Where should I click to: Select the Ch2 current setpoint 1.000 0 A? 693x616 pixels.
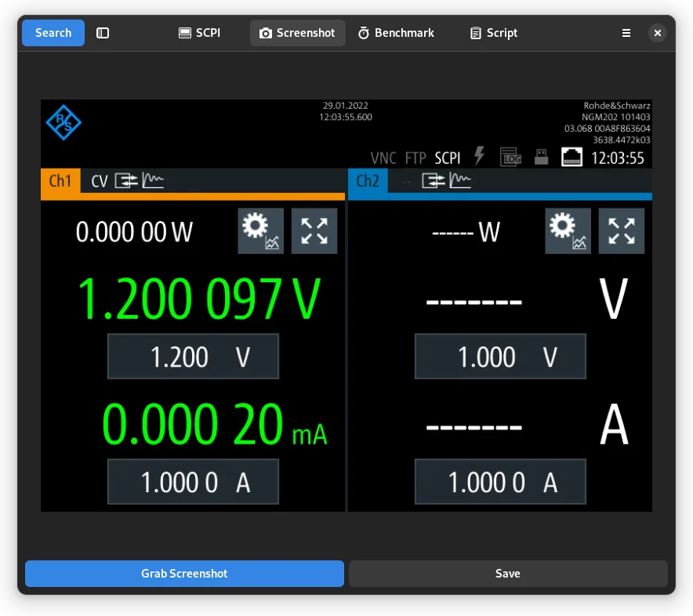(500, 482)
